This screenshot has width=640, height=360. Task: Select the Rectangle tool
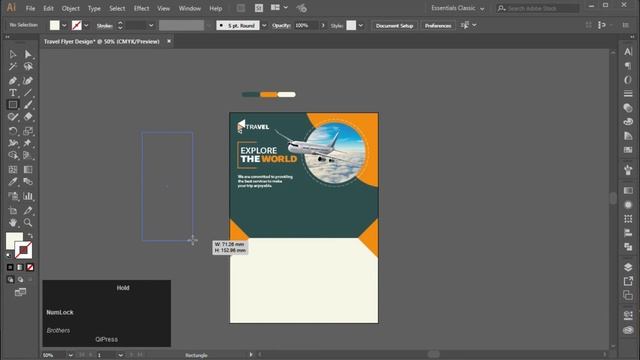click(13, 105)
